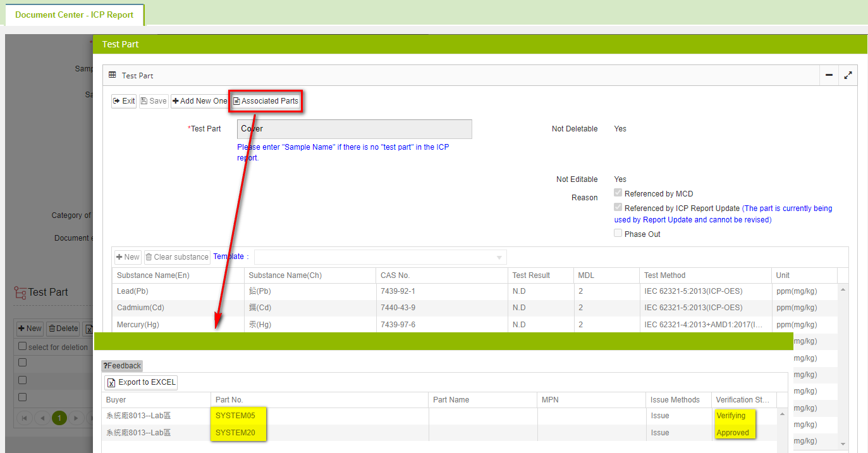Image resolution: width=868 pixels, height=453 pixels.
Task: Click the Unit column header
Action: (804, 275)
